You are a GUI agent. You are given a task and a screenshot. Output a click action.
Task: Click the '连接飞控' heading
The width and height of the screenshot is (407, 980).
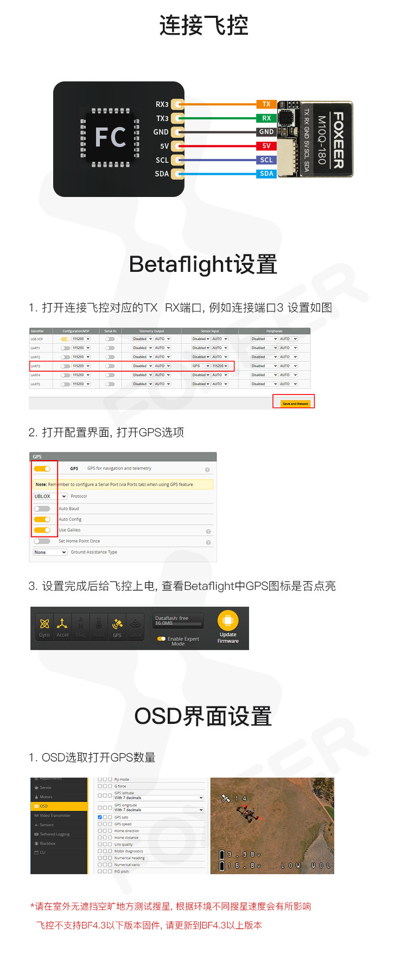coord(203,26)
